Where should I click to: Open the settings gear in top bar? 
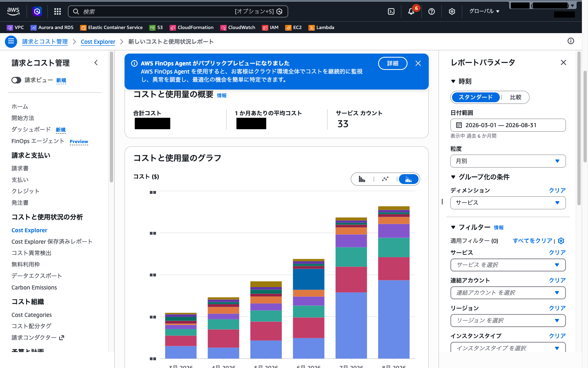pyautogui.click(x=452, y=11)
